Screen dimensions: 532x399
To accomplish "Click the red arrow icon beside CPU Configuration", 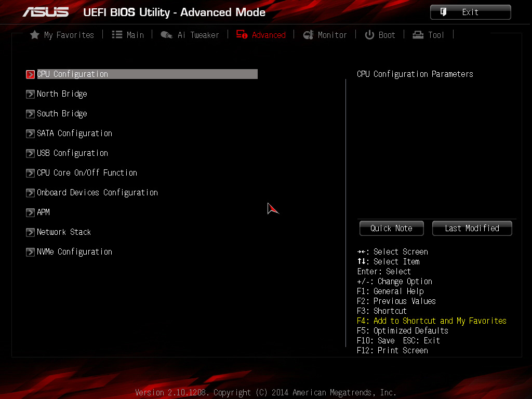I will point(30,74).
